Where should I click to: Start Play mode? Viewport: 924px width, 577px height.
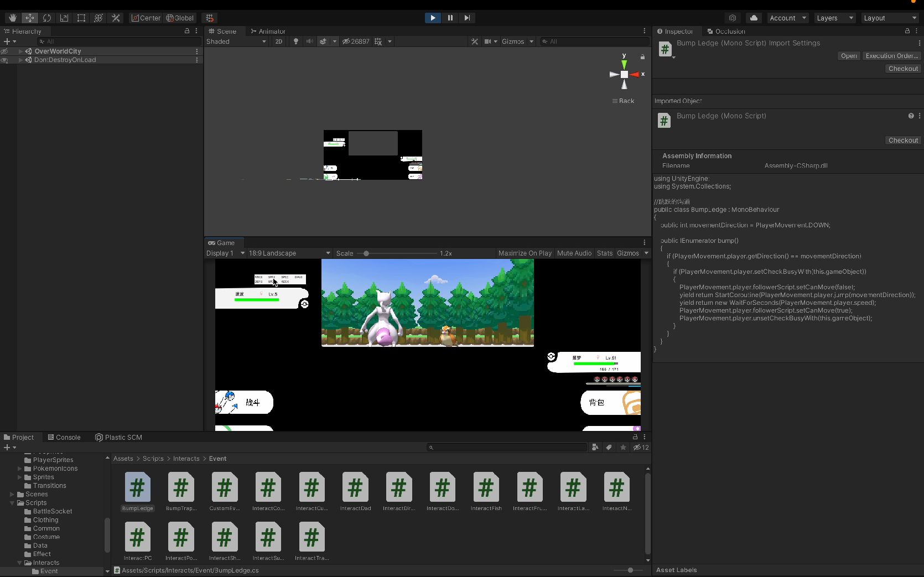pyautogui.click(x=433, y=18)
